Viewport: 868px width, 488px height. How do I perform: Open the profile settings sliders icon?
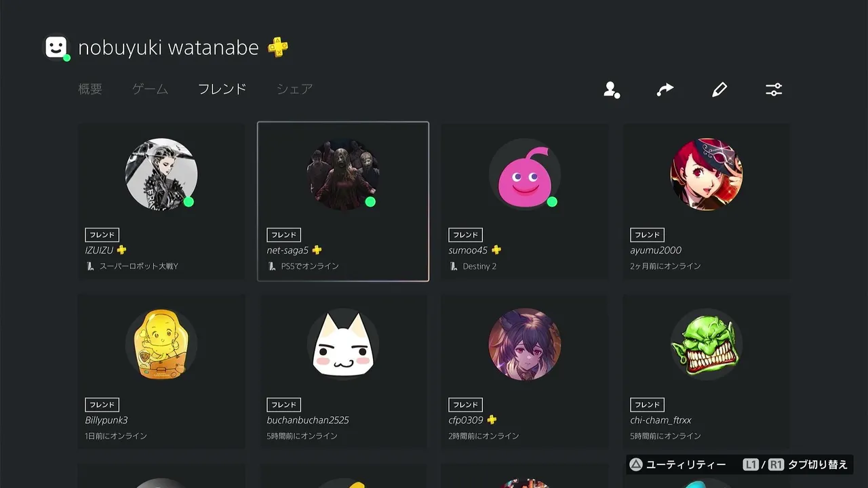(774, 89)
